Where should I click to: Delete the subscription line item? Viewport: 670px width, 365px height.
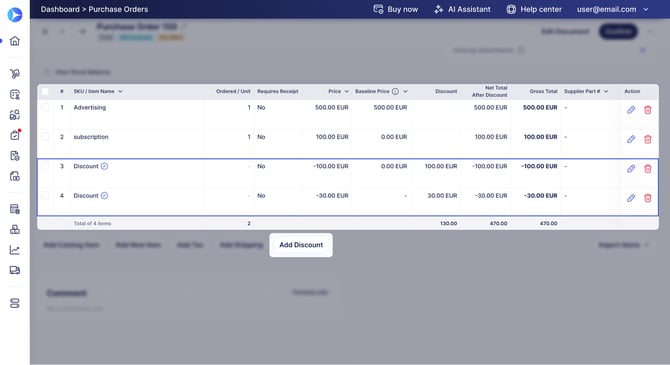click(x=648, y=139)
